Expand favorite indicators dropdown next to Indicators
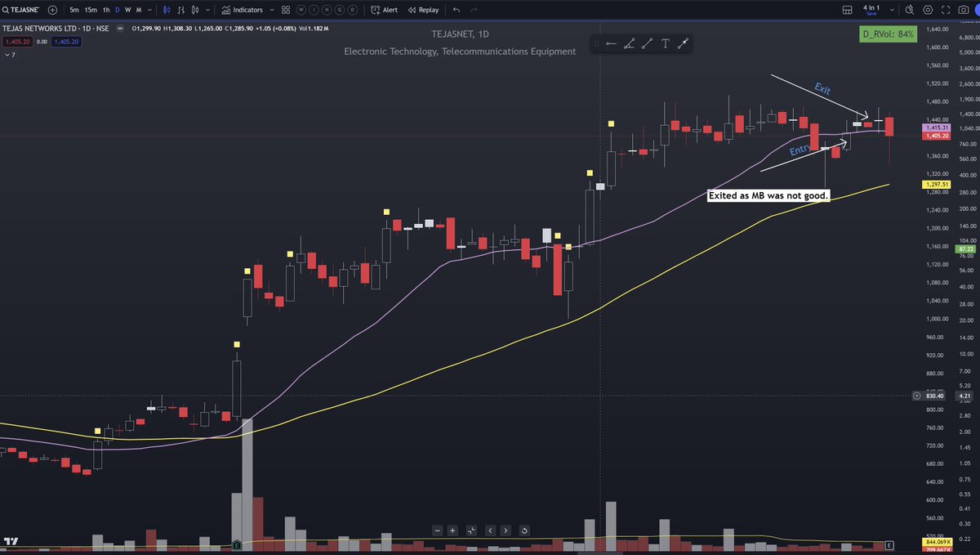Viewport: 980px width, 555px height. 271,10
